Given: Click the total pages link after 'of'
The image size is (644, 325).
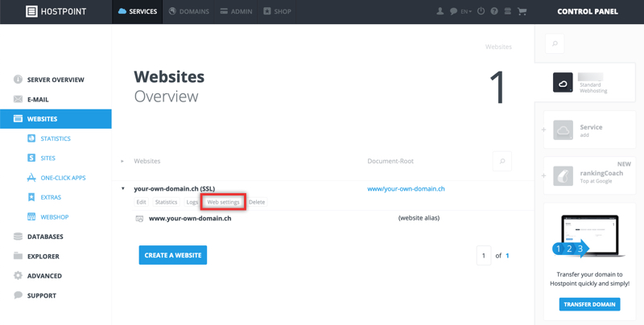Looking at the screenshot, I should pyautogui.click(x=507, y=256).
